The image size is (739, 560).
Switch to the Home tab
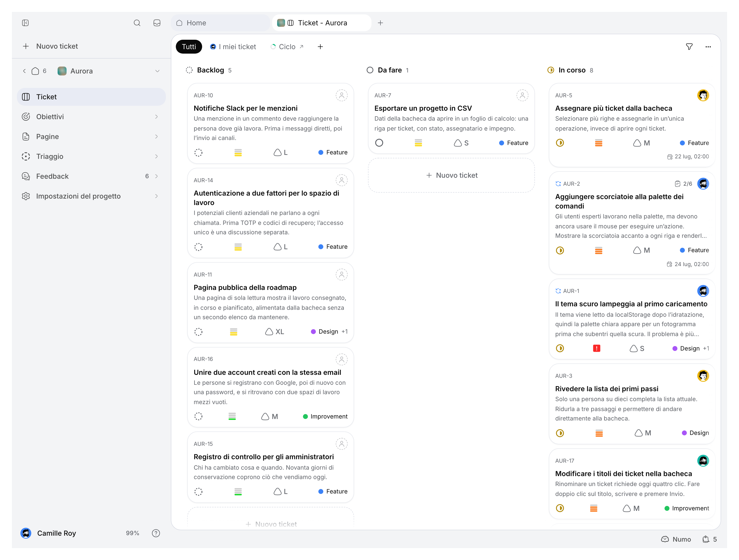[x=221, y=23]
